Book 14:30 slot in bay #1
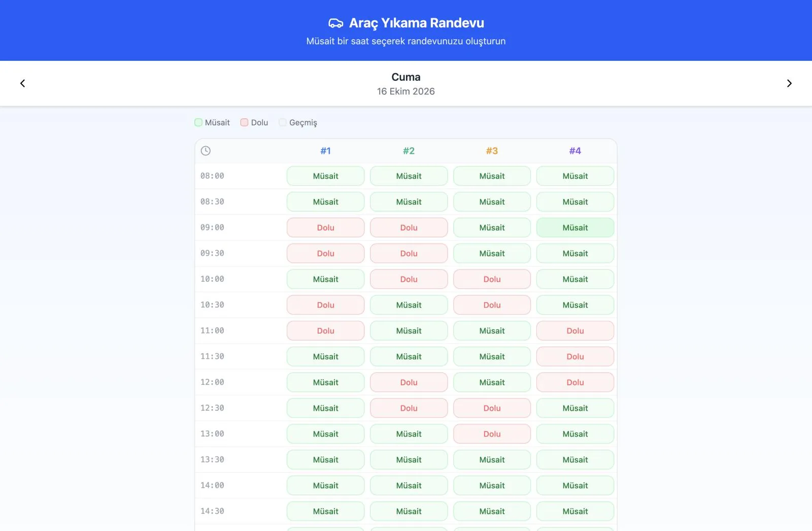Image resolution: width=812 pixels, height=531 pixels. coord(326,511)
